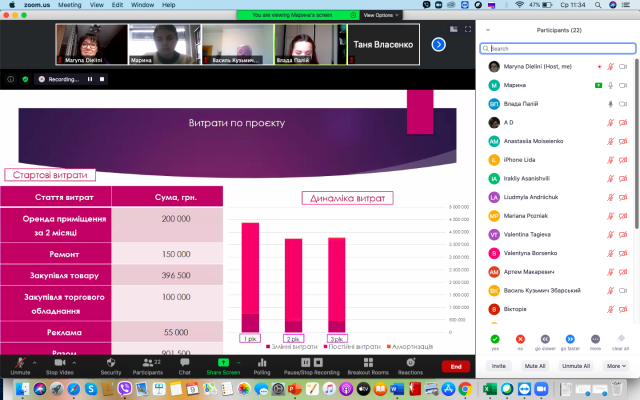The height and width of the screenshot is (400, 640).
Task: Toggle the microphone for Влада Палій
Action: point(610,104)
